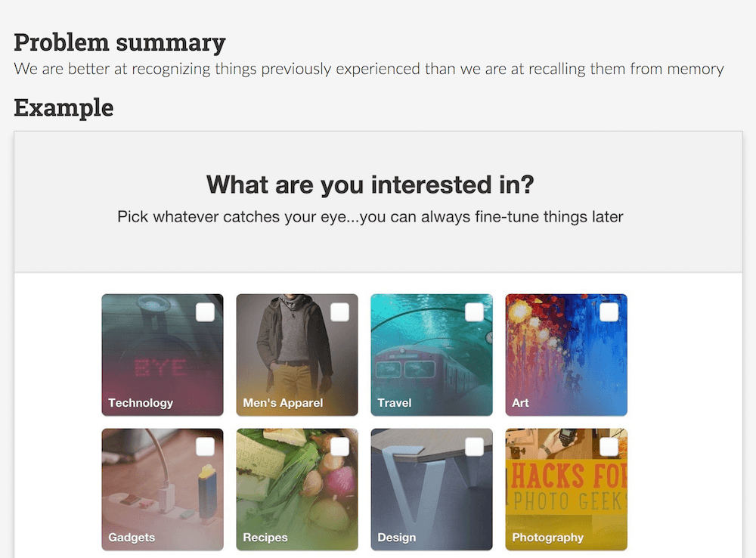Select the Travel interest checkbox
The image size is (756, 558).
click(x=474, y=312)
